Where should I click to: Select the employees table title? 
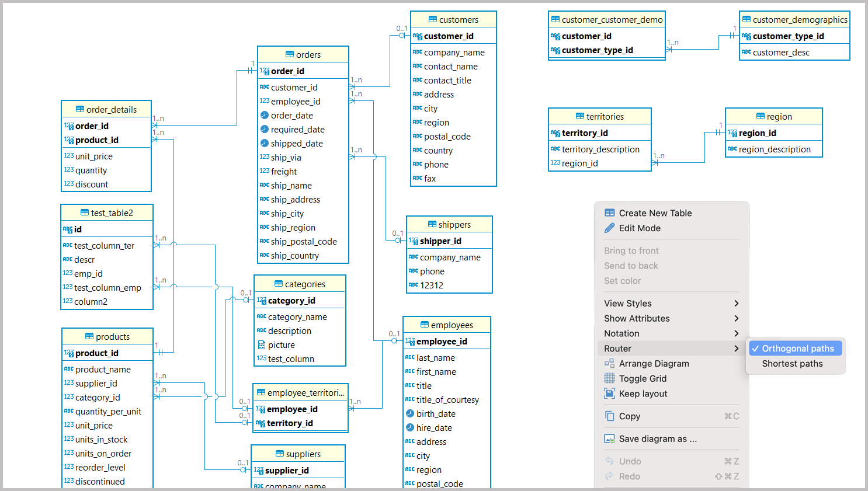(452, 325)
